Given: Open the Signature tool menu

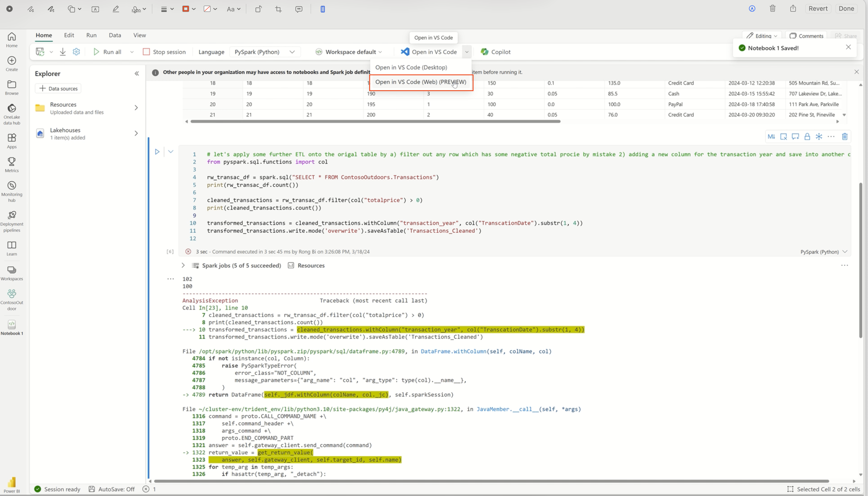Looking at the screenshot, I should click(139, 9).
